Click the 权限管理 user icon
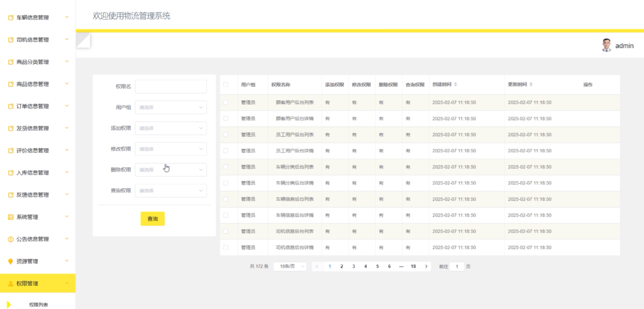The image size is (644, 309). 10,283
